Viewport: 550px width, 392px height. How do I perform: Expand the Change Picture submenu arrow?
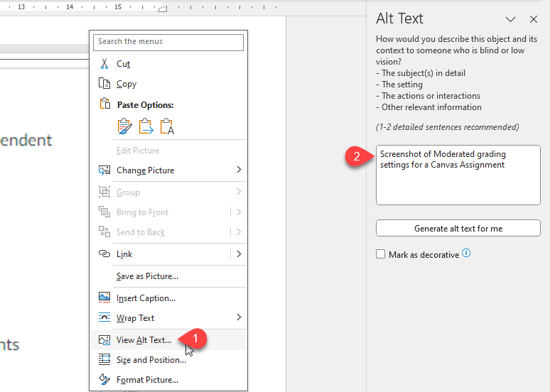[239, 170]
